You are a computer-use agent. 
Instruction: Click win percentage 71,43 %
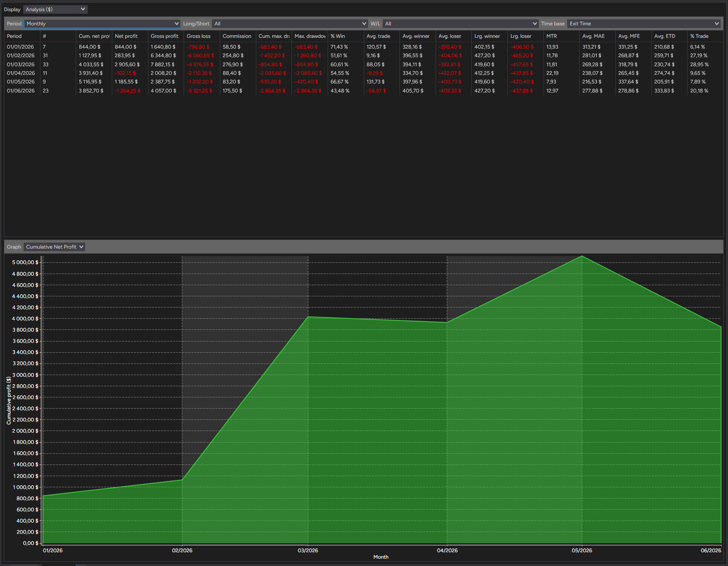(339, 47)
